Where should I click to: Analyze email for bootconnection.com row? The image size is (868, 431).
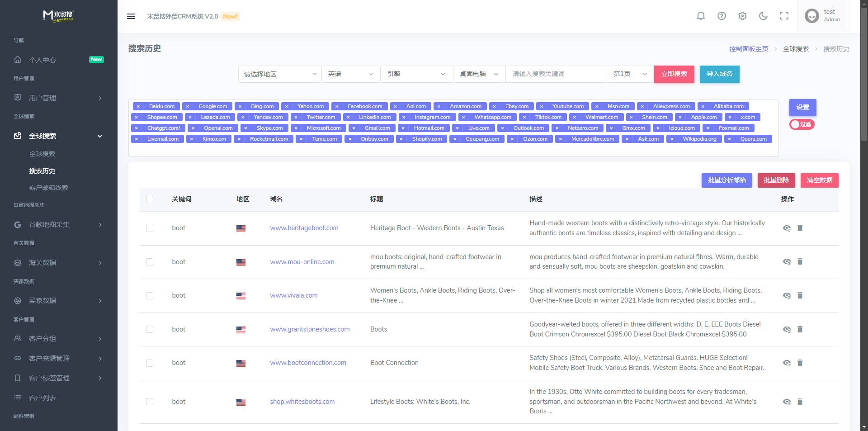click(x=787, y=363)
